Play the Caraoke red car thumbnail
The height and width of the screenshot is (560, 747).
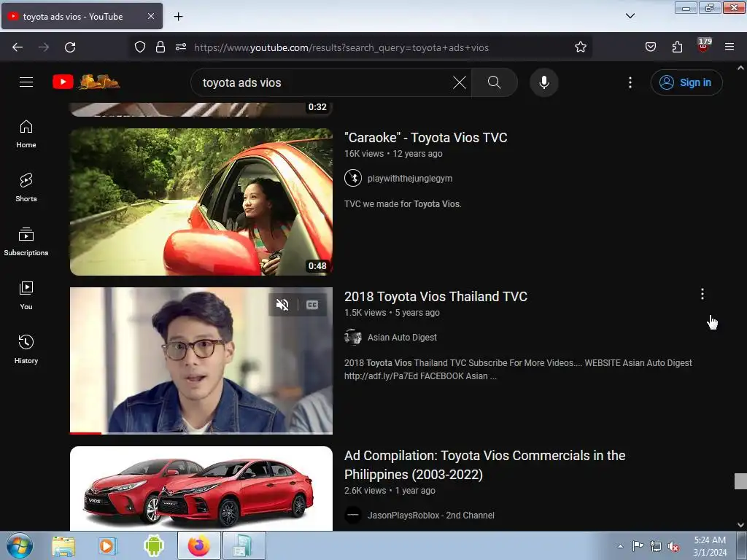click(x=201, y=201)
